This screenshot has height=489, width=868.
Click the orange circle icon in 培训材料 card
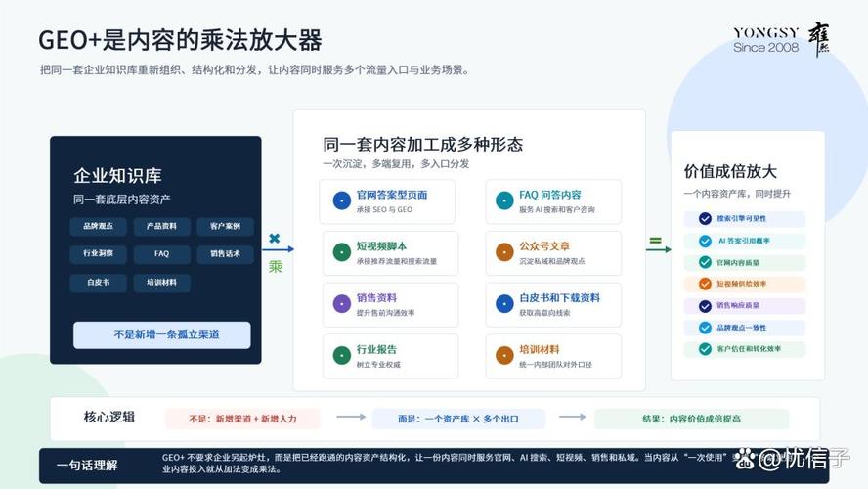point(504,355)
